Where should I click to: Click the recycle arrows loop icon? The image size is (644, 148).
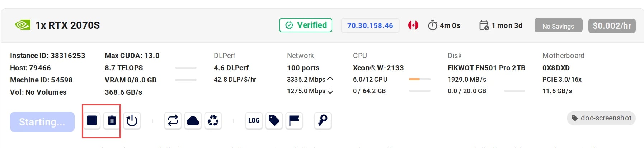click(x=173, y=120)
